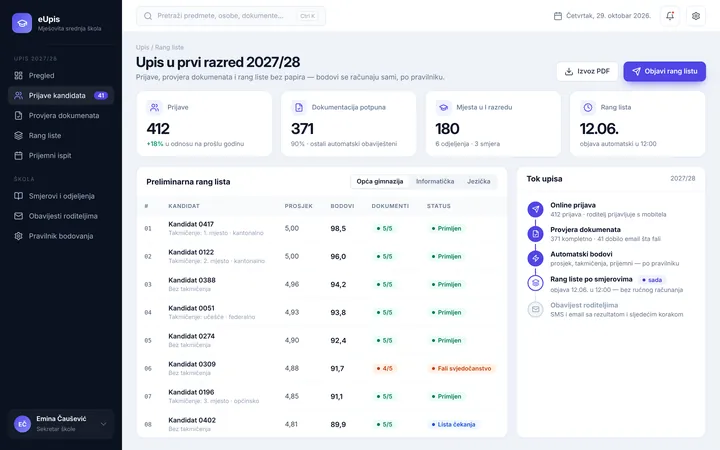Click the 4/5 documents badge
This screenshot has height=450, width=720.
385,368
